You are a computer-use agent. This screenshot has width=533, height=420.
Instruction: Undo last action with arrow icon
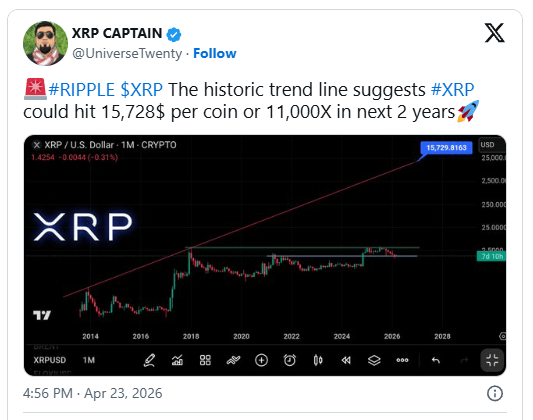pyautogui.click(x=436, y=360)
